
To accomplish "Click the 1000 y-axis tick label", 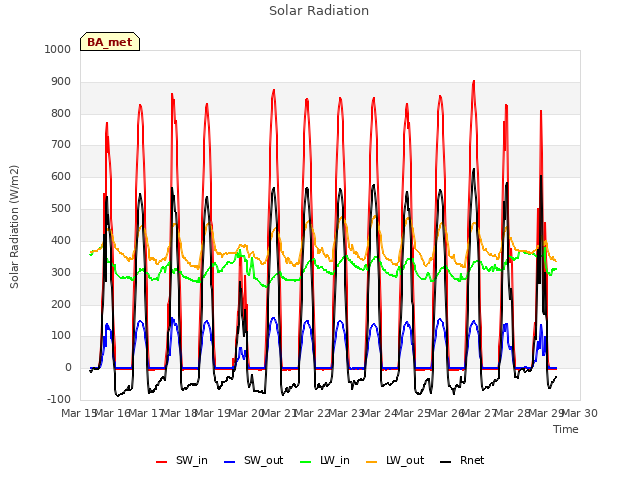I will point(58,49).
